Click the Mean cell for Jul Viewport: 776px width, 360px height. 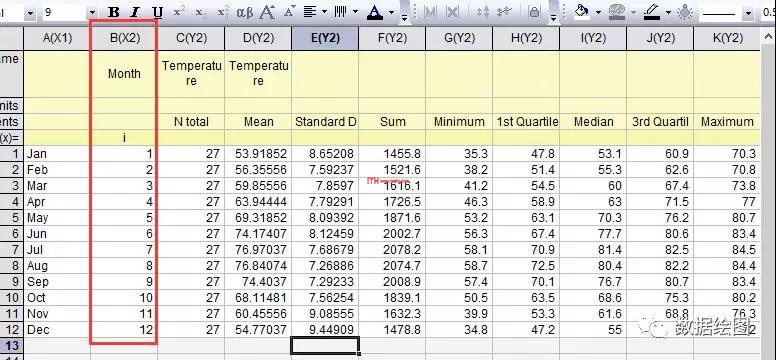point(258,250)
